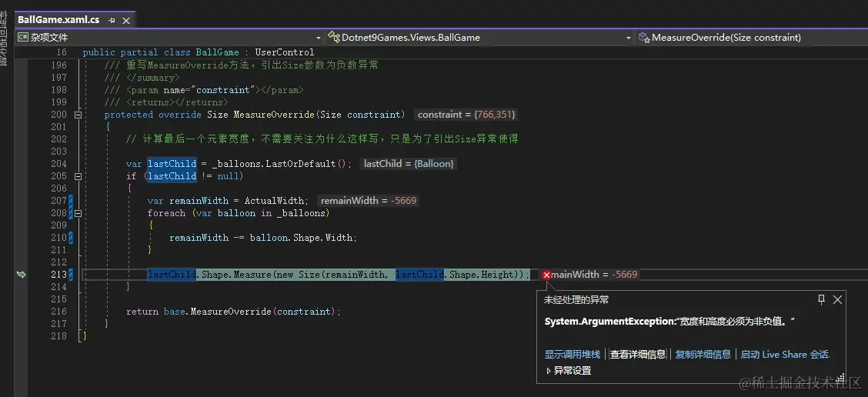The width and height of the screenshot is (868, 397).
Task: Collapse the foreach block at line 208
Action: point(78,213)
